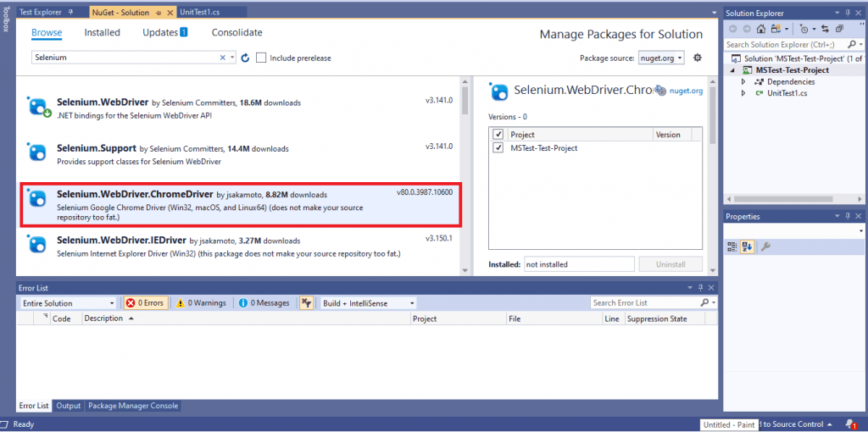
Task: Toggle Include prerelease checkbox
Action: [261, 58]
